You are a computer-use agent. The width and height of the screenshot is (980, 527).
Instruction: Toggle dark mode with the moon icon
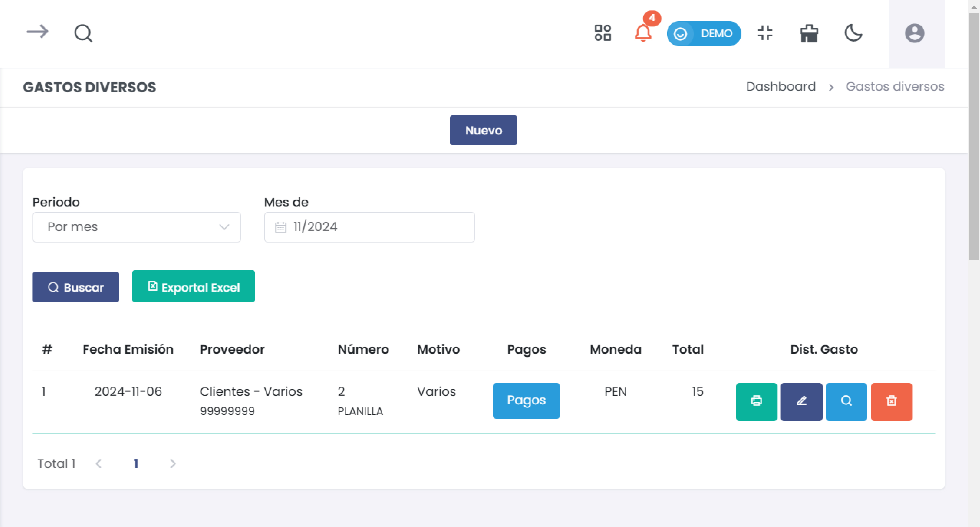pyautogui.click(x=853, y=33)
